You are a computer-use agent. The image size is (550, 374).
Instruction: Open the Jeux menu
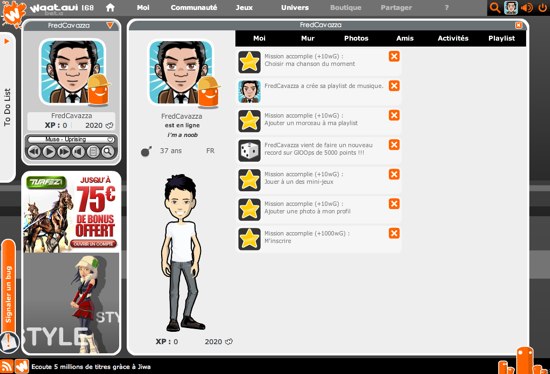click(244, 7)
